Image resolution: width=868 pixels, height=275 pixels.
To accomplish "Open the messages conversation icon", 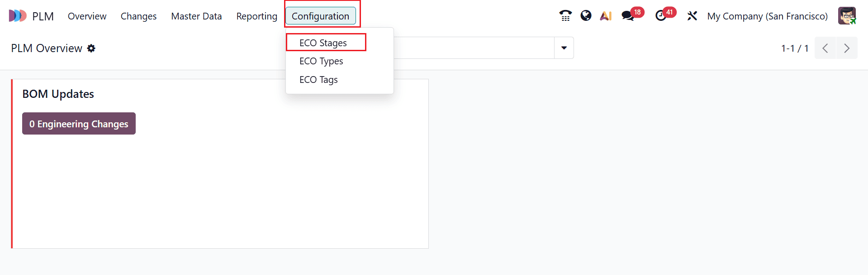I will point(627,15).
